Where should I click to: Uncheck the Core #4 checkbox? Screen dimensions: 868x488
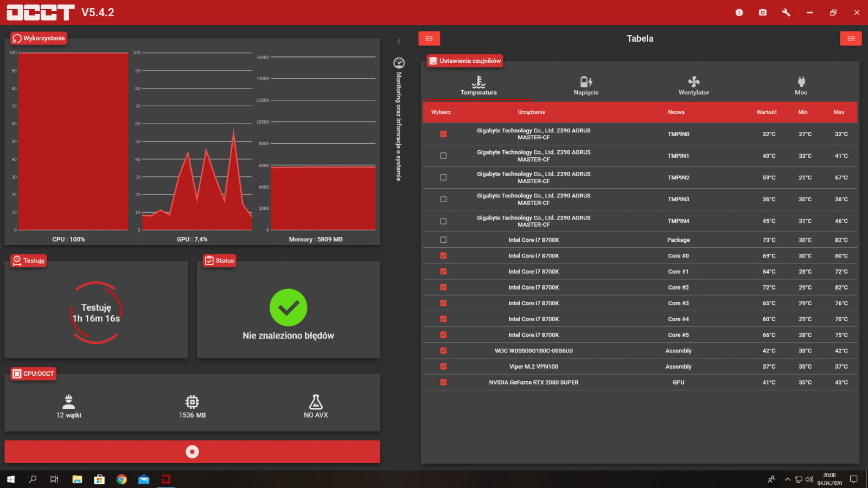tap(443, 319)
